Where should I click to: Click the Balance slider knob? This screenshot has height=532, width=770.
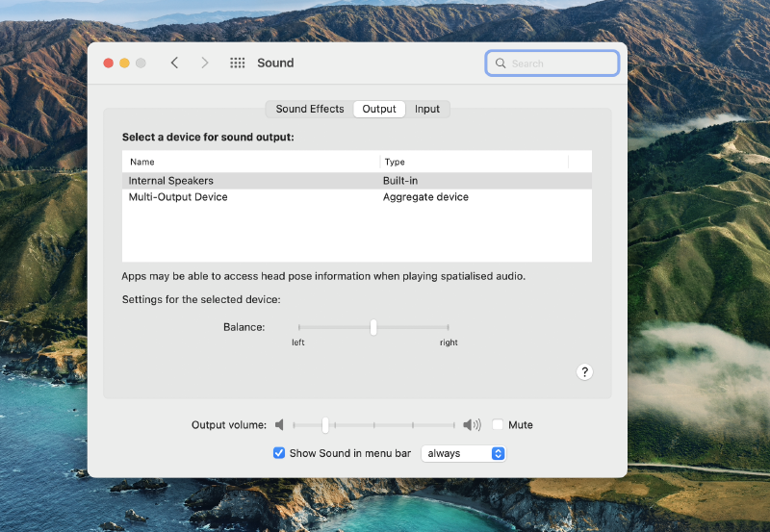[373, 327]
